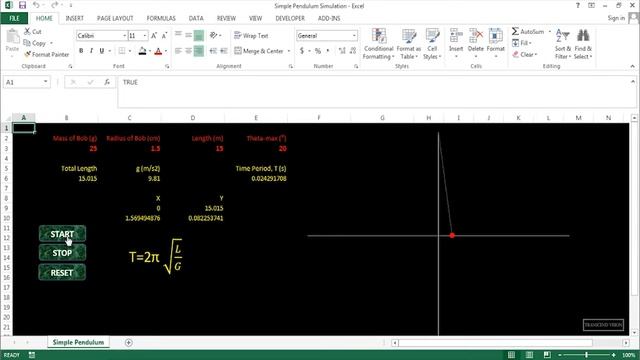640x360 pixels.
Task: Click the Orientation angled text icon
Action: (x=213, y=36)
